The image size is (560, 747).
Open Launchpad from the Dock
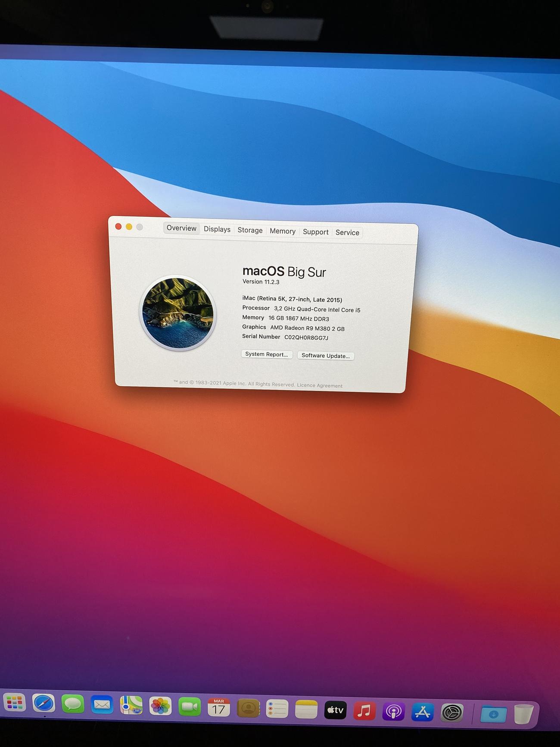pyautogui.click(x=15, y=703)
